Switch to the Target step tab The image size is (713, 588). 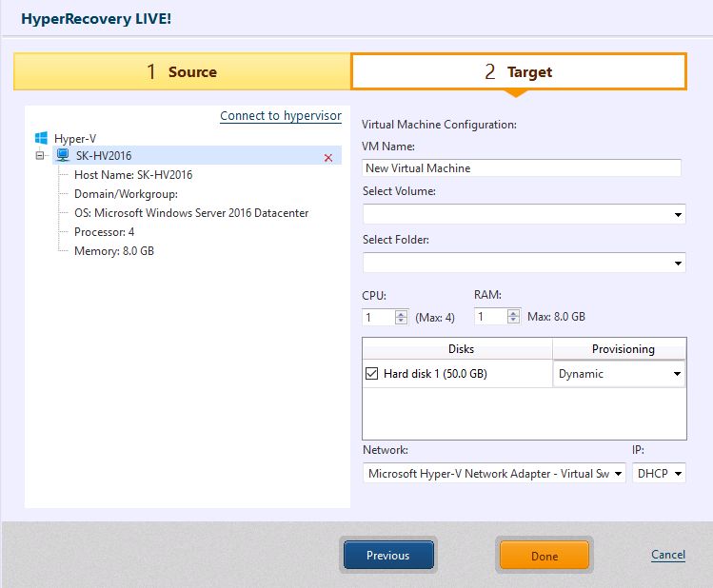pyautogui.click(x=519, y=72)
